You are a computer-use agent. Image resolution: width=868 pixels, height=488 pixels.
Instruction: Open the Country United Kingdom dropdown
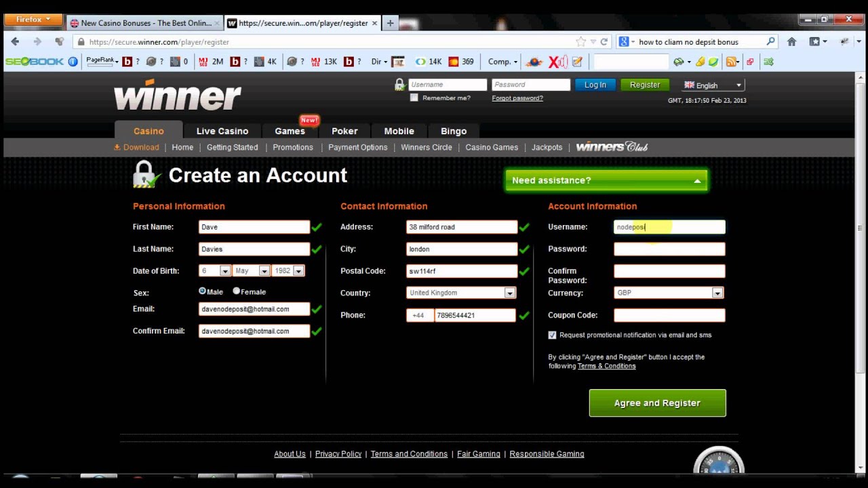click(x=461, y=293)
